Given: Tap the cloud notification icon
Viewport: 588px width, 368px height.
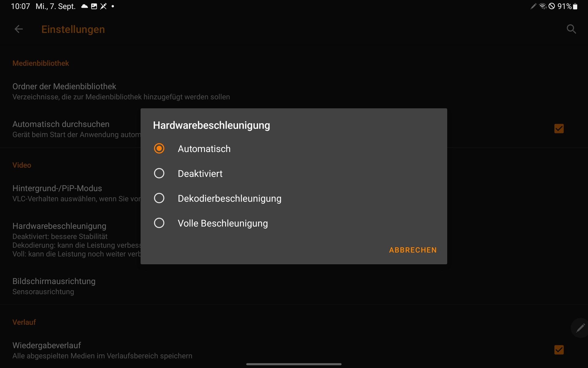Looking at the screenshot, I should pos(85,6).
